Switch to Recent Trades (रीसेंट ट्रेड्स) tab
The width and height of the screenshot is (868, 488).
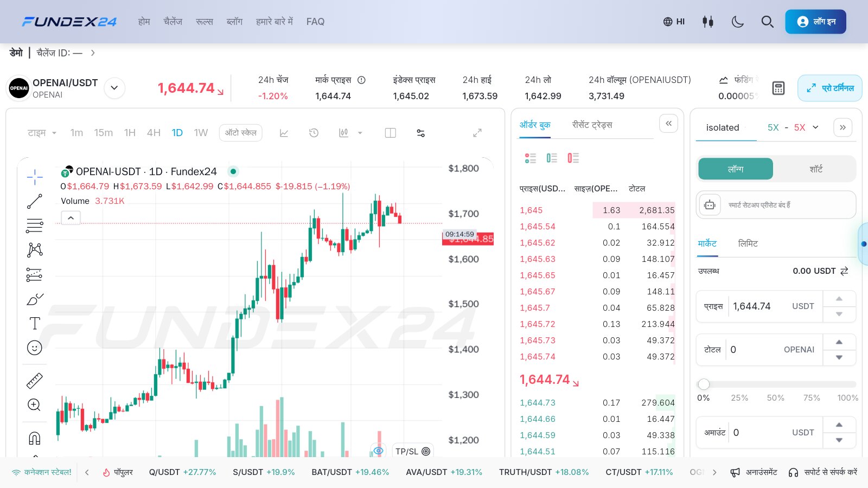click(592, 125)
